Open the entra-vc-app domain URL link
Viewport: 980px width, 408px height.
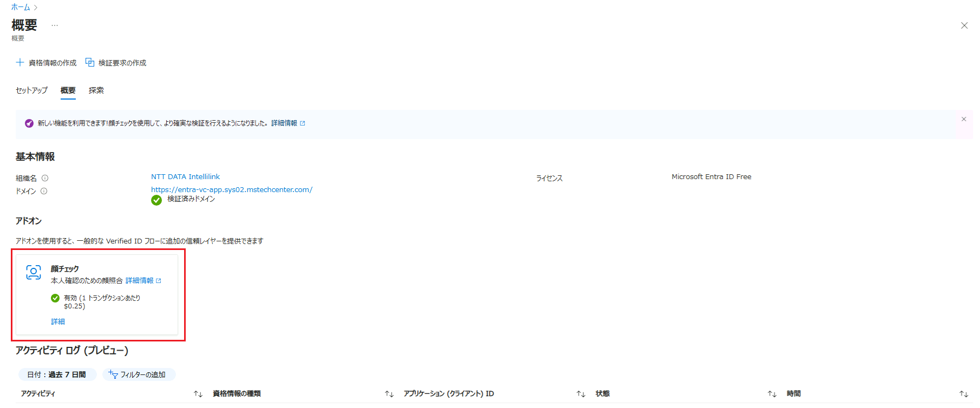click(231, 190)
